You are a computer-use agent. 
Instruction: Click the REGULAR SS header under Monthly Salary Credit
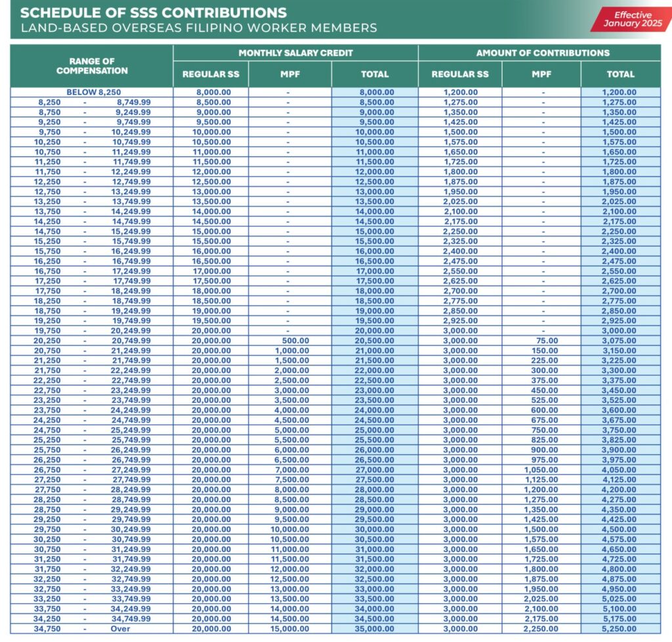pyautogui.click(x=210, y=74)
